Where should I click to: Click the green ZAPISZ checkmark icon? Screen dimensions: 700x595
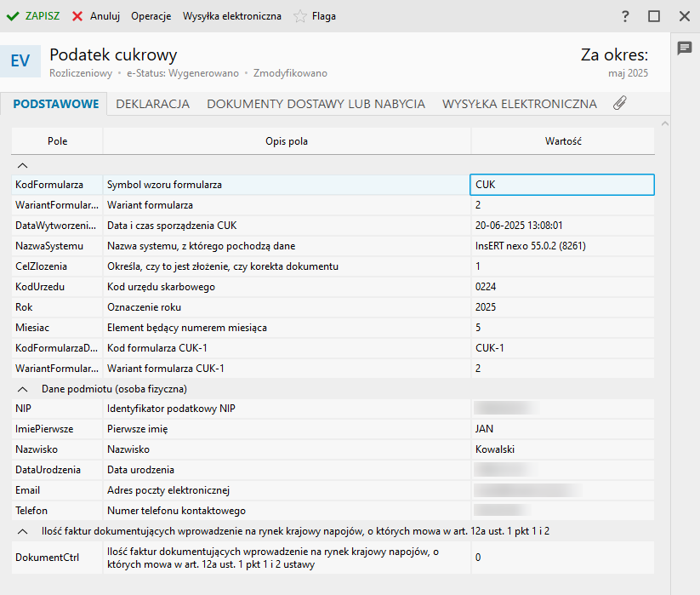pos(13,16)
